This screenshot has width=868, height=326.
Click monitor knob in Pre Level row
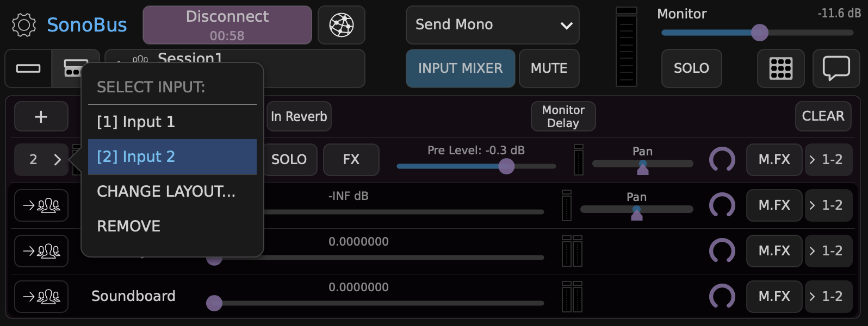point(722,160)
